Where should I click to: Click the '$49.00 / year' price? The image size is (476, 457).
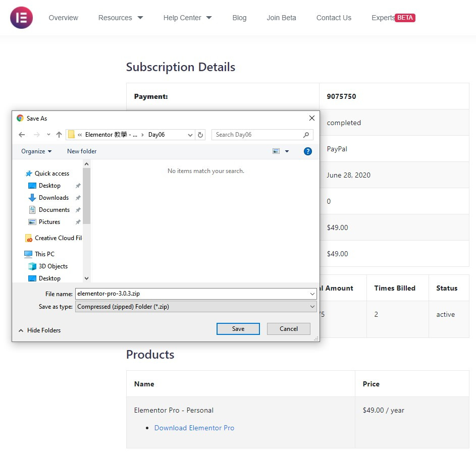pyautogui.click(x=384, y=410)
